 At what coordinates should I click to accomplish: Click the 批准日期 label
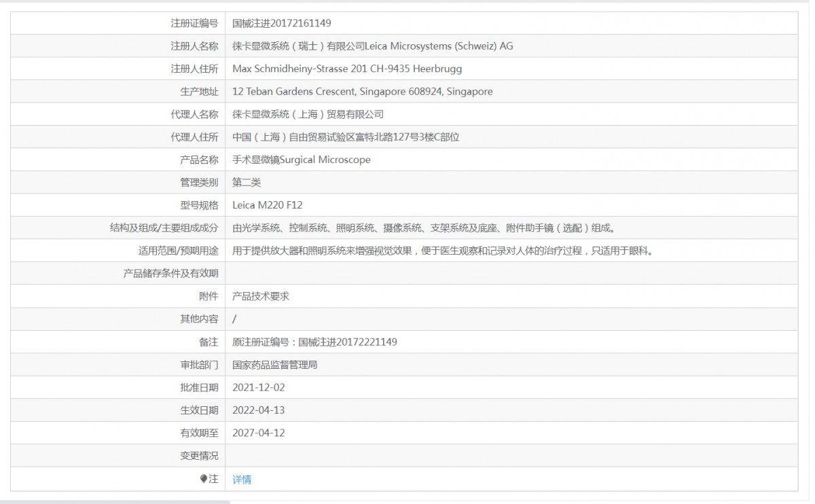pyautogui.click(x=199, y=387)
